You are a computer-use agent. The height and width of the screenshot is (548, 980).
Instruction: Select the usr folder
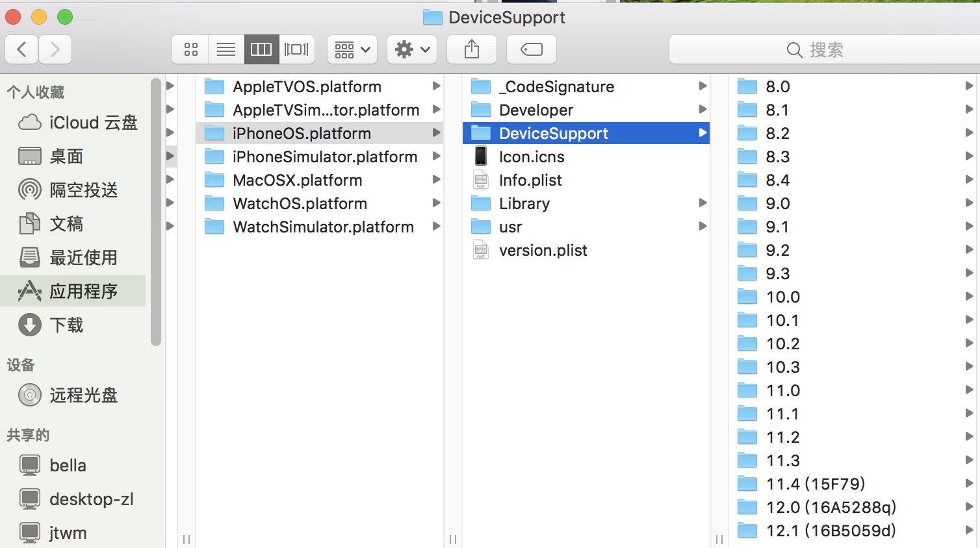(x=586, y=227)
